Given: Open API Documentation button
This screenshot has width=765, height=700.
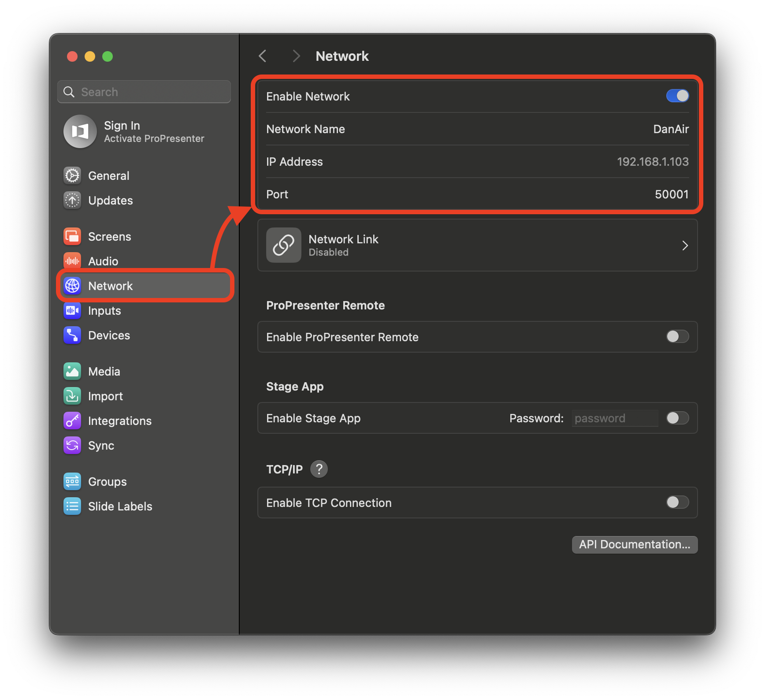Looking at the screenshot, I should point(635,545).
